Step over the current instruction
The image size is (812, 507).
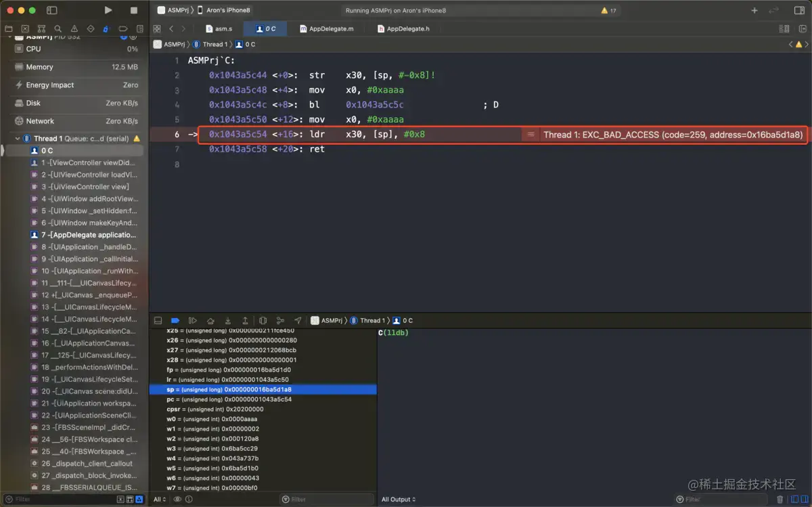click(x=210, y=320)
